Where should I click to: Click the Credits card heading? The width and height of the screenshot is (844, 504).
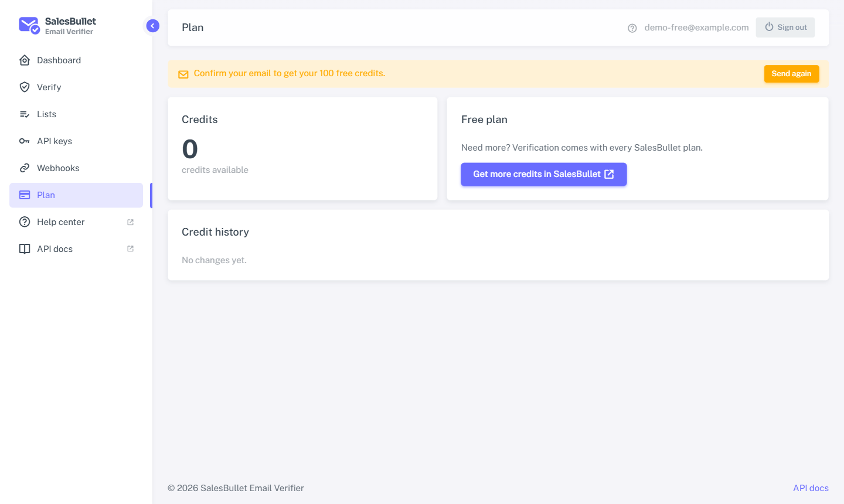point(200,120)
